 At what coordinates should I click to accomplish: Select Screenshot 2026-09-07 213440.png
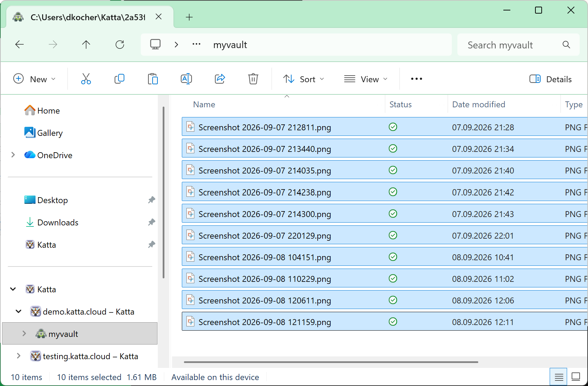[x=385, y=148]
